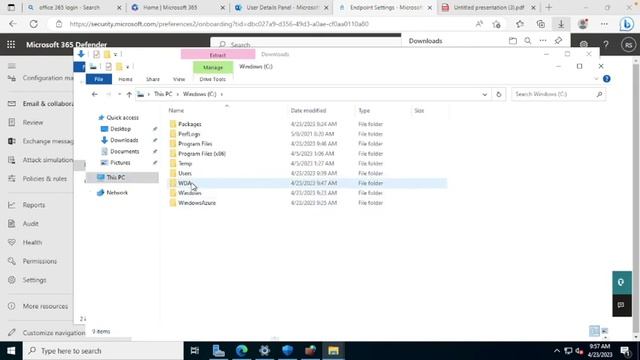Go back in File Explorer
640x360 pixels.
(x=95, y=94)
